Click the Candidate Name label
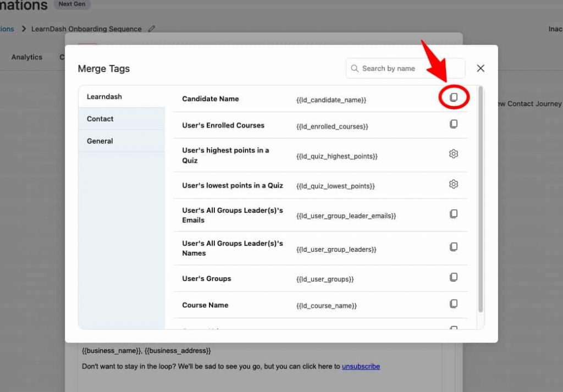The height and width of the screenshot is (392, 563). pos(211,99)
